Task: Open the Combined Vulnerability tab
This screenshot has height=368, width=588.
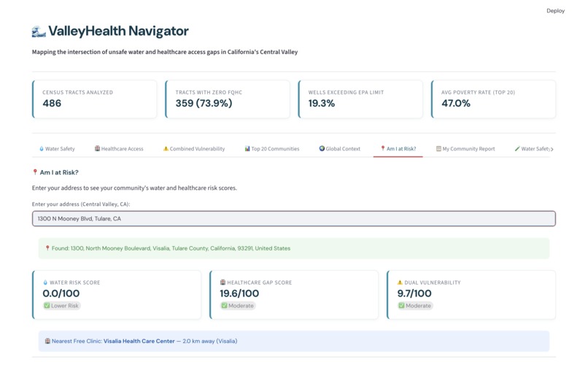Action: tap(194, 149)
